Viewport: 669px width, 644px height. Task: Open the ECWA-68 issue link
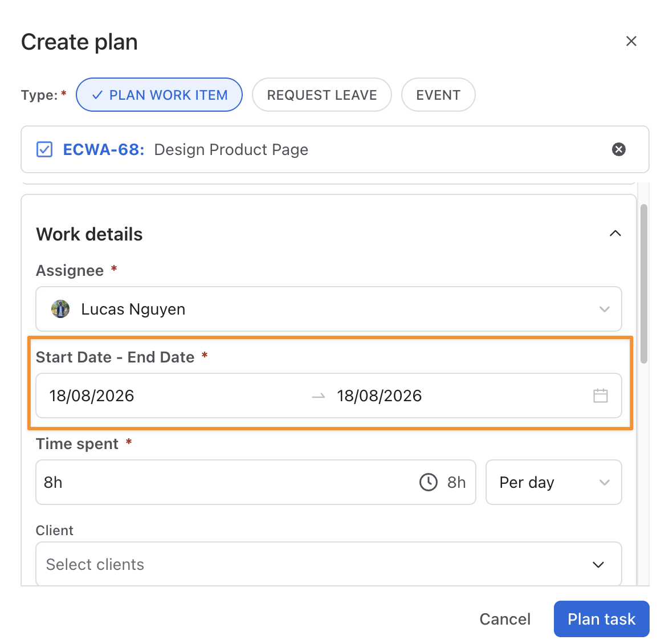[104, 150]
